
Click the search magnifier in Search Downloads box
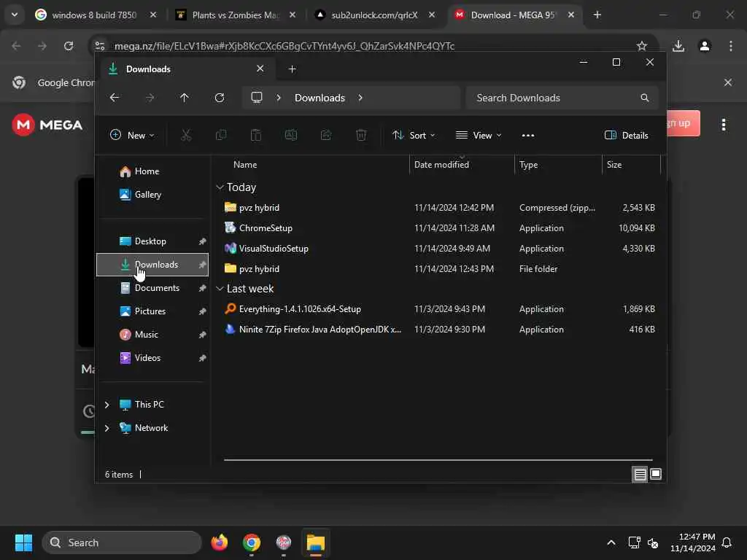pos(645,98)
